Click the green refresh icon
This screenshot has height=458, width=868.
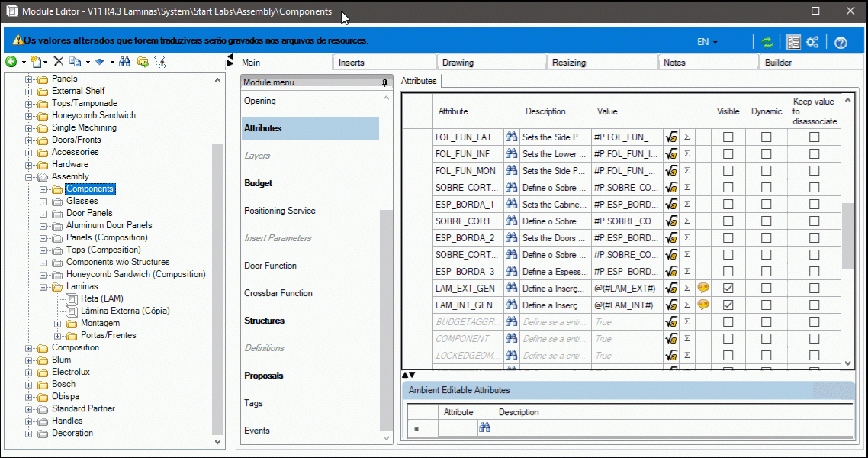pos(767,42)
